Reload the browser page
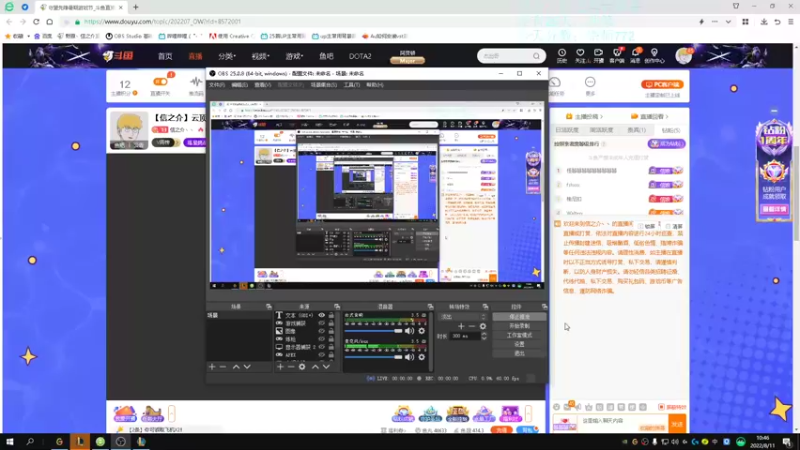The width and height of the screenshot is (800, 450). pos(36,21)
